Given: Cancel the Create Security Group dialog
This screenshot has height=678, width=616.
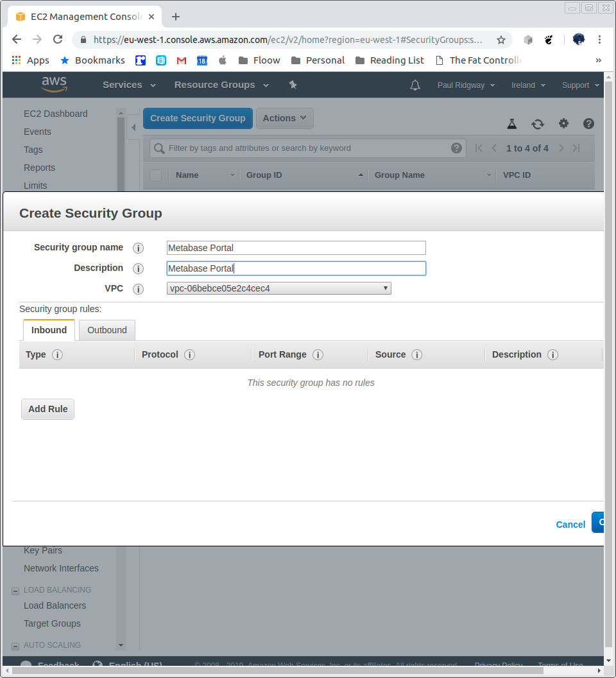Looking at the screenshot, I should tap(570, 525).
